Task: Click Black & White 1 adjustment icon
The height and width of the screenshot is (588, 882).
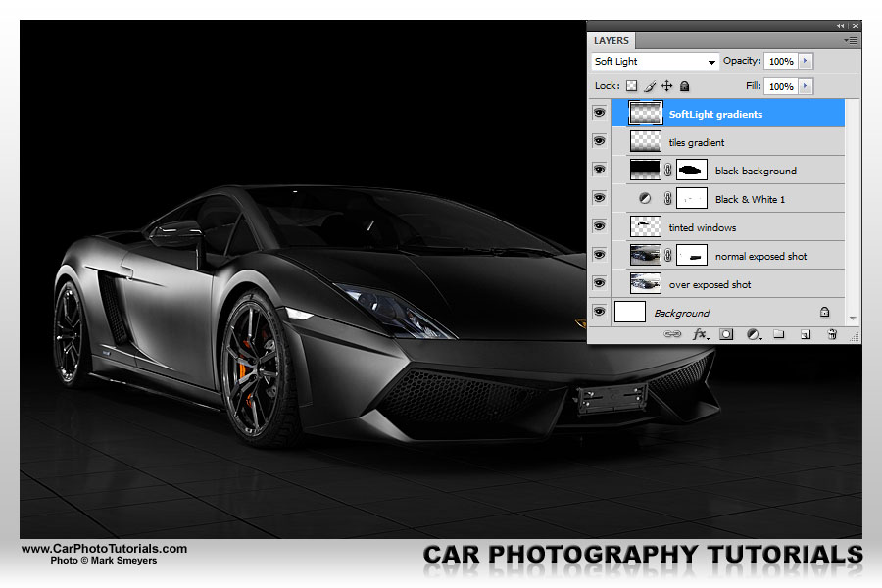Action: coord(645,198)
